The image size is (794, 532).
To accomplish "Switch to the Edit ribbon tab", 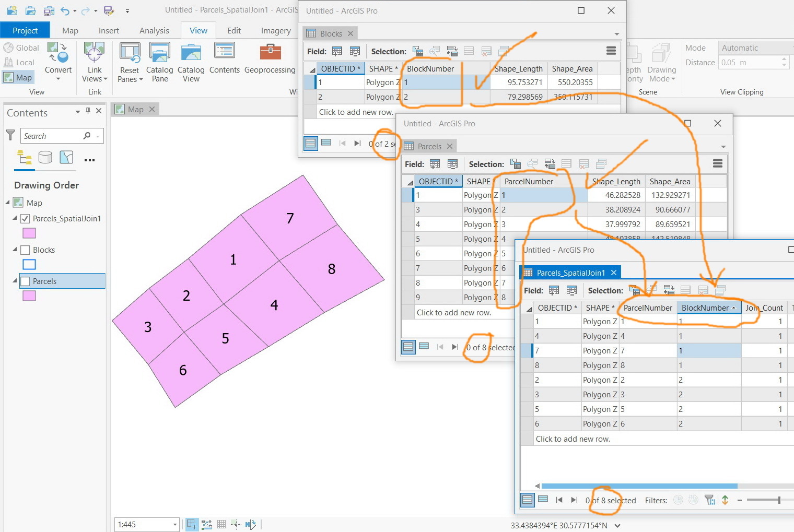I will point(234,30).
